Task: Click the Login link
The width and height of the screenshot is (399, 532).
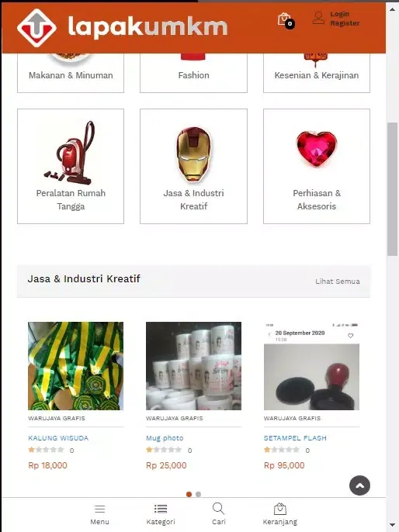Action: (339, 14)
